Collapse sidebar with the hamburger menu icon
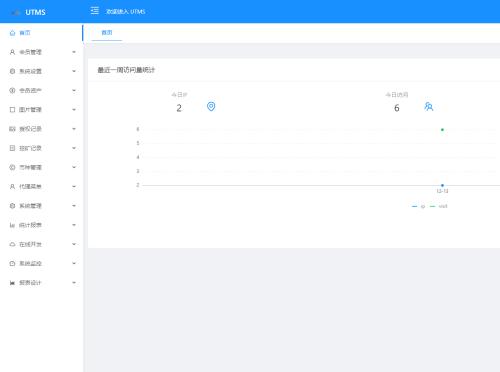500x372 pixels. coord(95,11)
